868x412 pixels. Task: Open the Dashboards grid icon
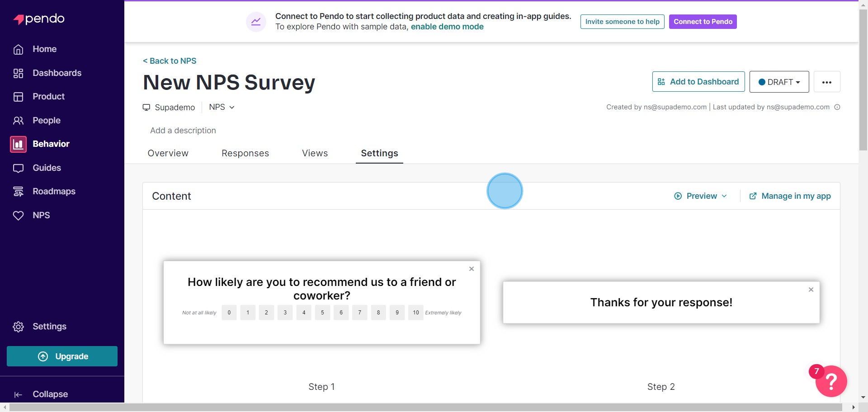[x=18, y=73]
